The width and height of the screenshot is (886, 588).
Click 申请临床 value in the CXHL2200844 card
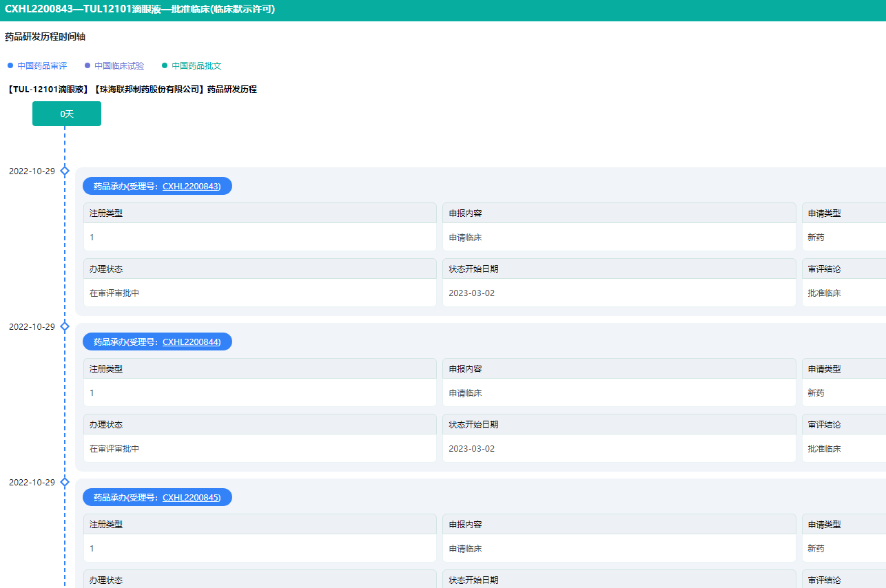(x=465, y=393)
